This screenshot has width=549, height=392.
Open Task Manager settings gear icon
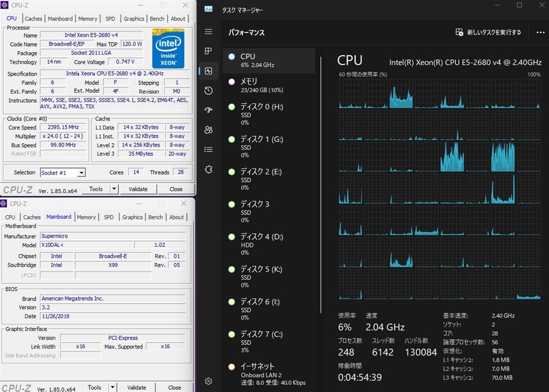pyautogui.click(x=209, y=381)
